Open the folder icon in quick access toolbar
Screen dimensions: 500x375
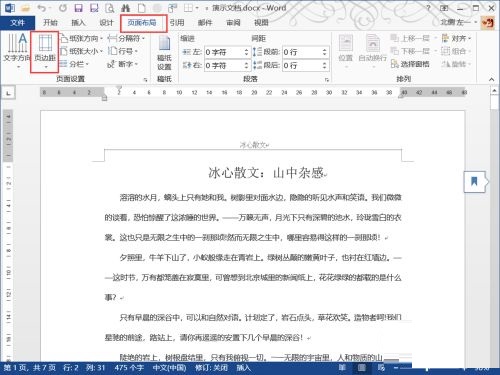coord(26,8)
